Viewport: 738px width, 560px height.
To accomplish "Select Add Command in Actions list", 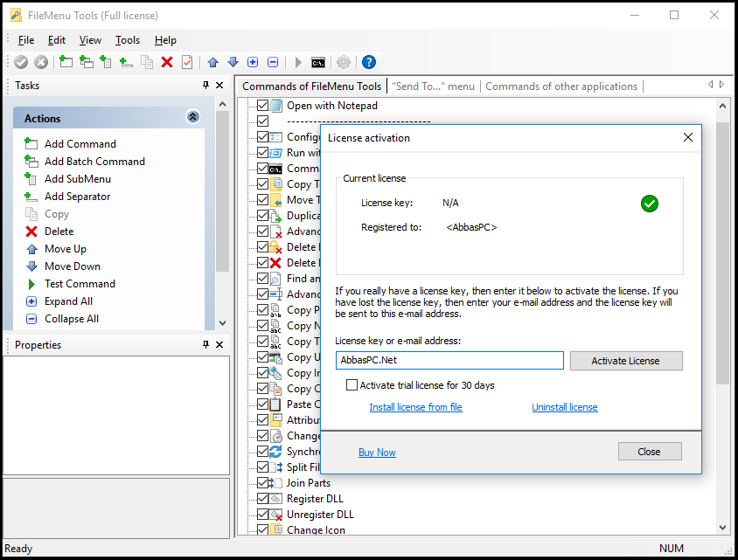I will (x=80, y=144).
